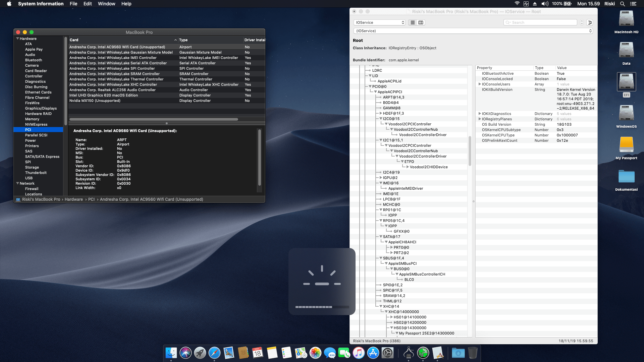Collapse the PCI0@0 tree node
Viewport: 644px width, 362px height.
(x=370, y=86)
